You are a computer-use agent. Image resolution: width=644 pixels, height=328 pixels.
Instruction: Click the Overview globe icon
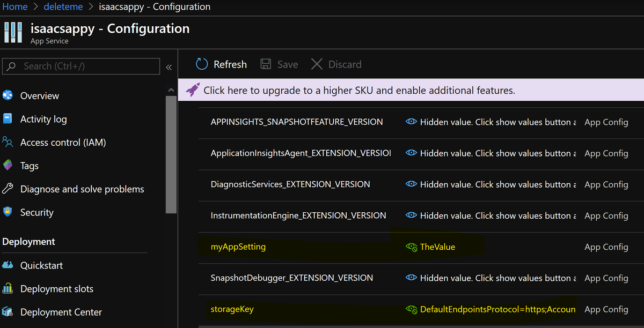coord(8,96)
